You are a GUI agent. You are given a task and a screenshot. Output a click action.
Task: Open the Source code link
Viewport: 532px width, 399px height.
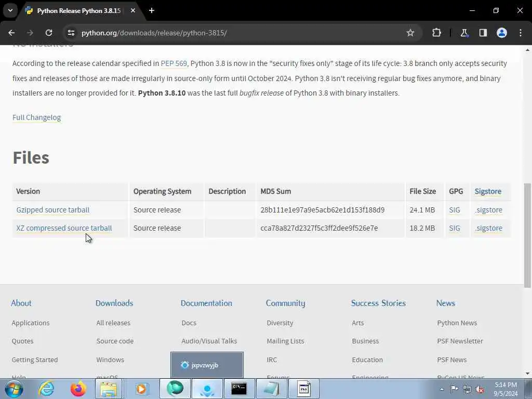point(115,341)
